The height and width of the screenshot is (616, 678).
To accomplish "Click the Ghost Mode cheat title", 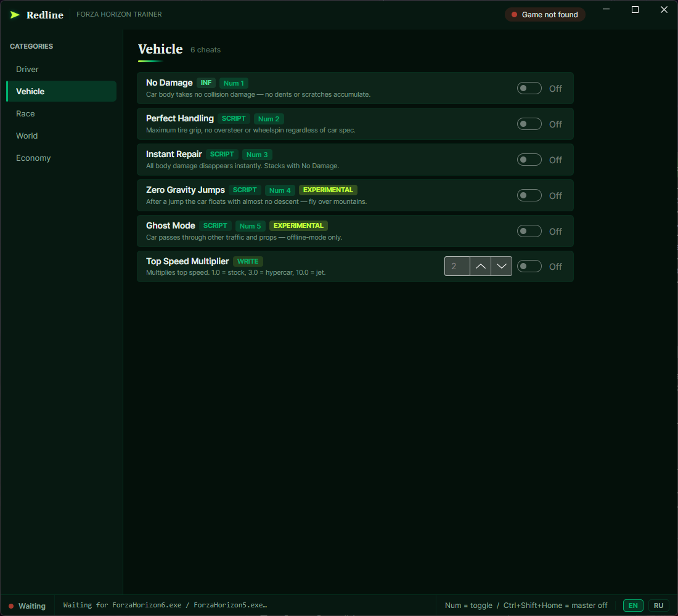I will (170, 225).
